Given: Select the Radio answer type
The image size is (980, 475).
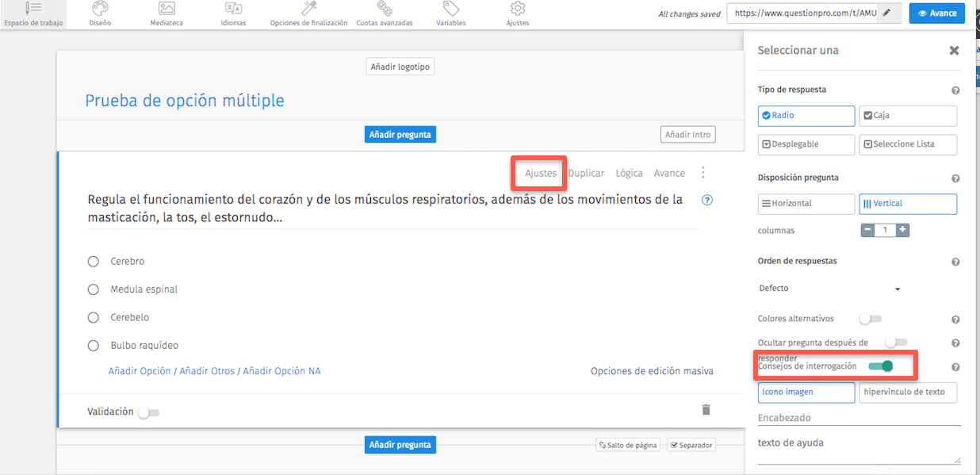Looking at the screenshot, I should pyautogui.click(x=806, y=116).
